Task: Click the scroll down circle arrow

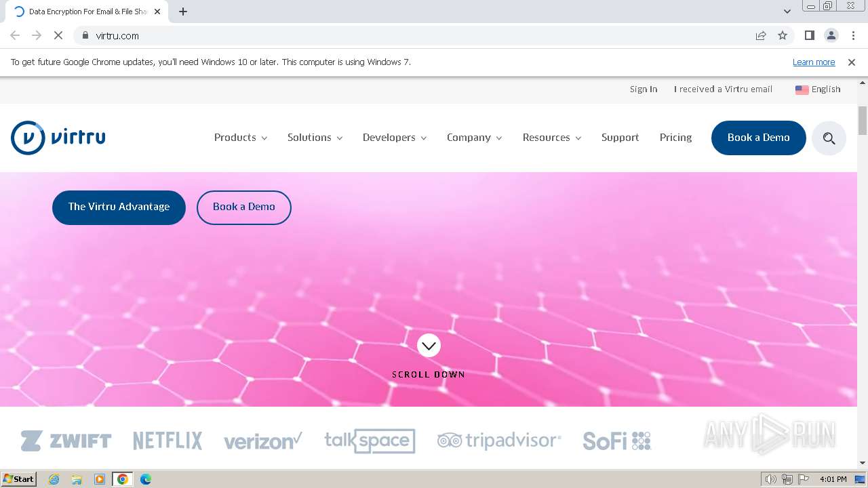Action: (x=429, y=346)
